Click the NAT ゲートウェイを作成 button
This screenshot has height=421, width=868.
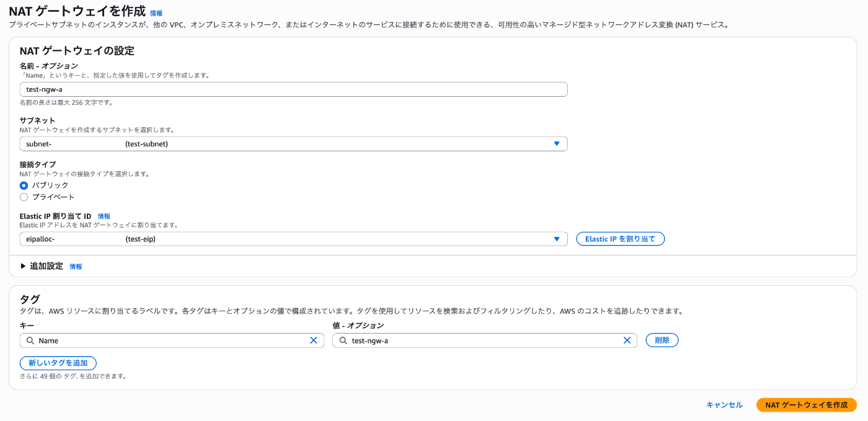806,404
